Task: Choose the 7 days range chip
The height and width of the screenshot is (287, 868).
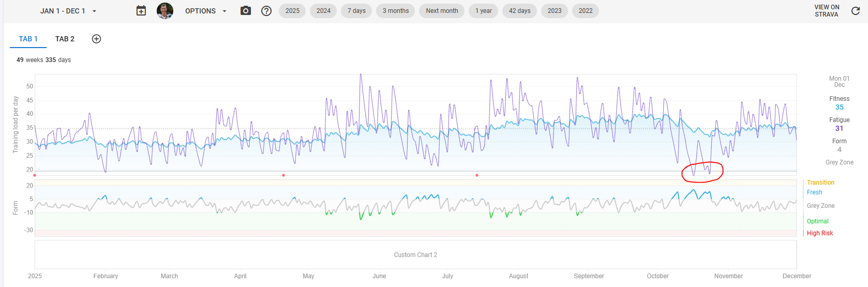Action: tap(356, 11)
